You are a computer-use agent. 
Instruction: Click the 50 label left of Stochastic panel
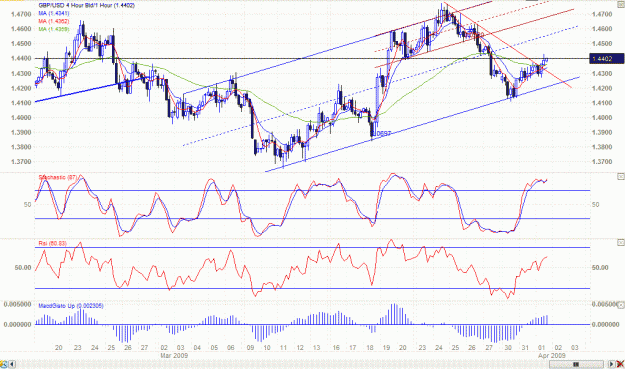[27, 204]
